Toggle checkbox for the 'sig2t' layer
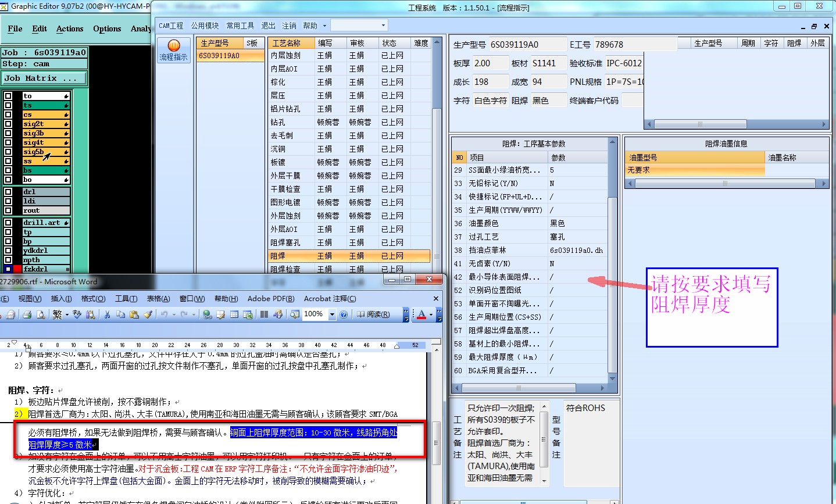 click(x=8, y=124)
